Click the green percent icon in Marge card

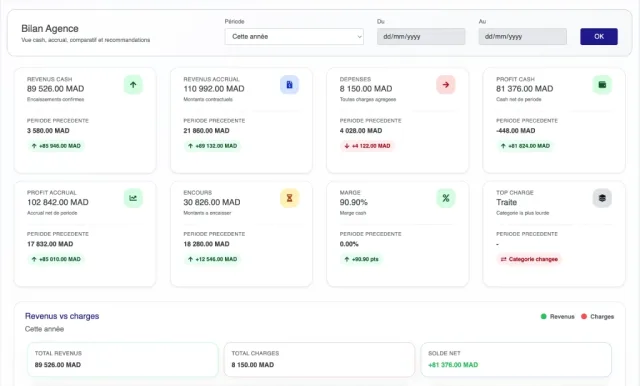coord(446,198)
